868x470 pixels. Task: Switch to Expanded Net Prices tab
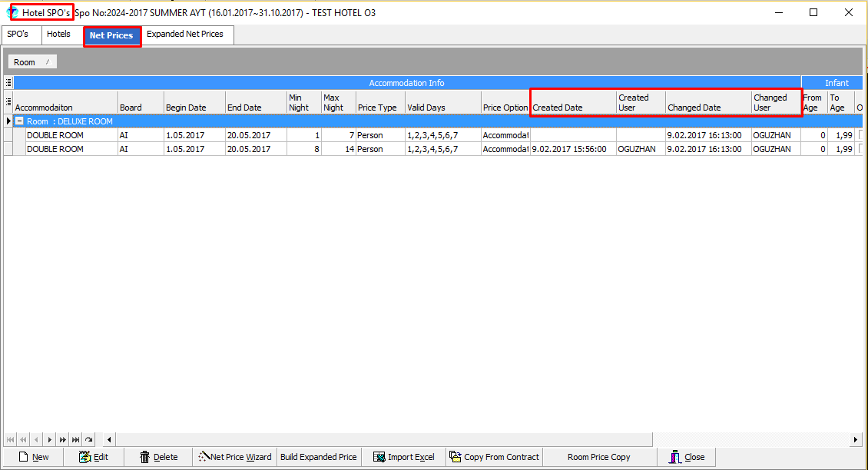[x=185, y=35]
